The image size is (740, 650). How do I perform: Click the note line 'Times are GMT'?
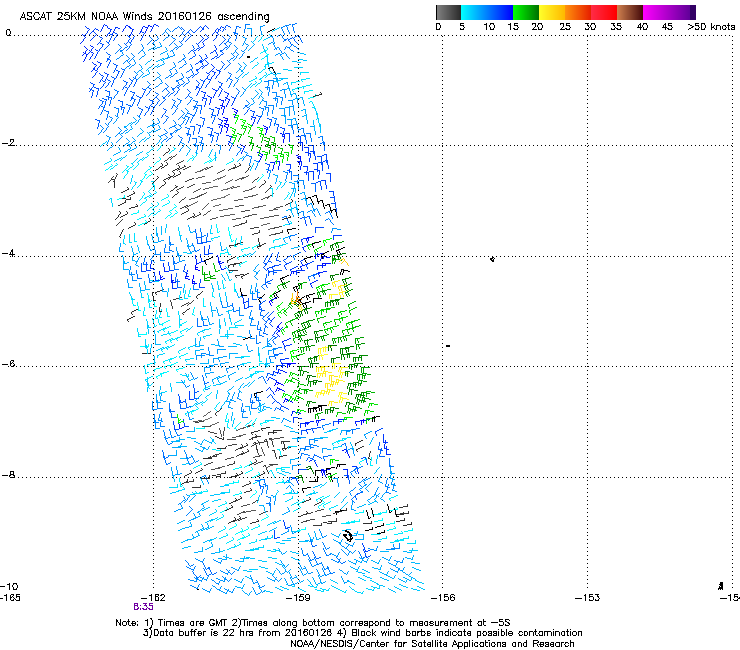click(191, 623)
